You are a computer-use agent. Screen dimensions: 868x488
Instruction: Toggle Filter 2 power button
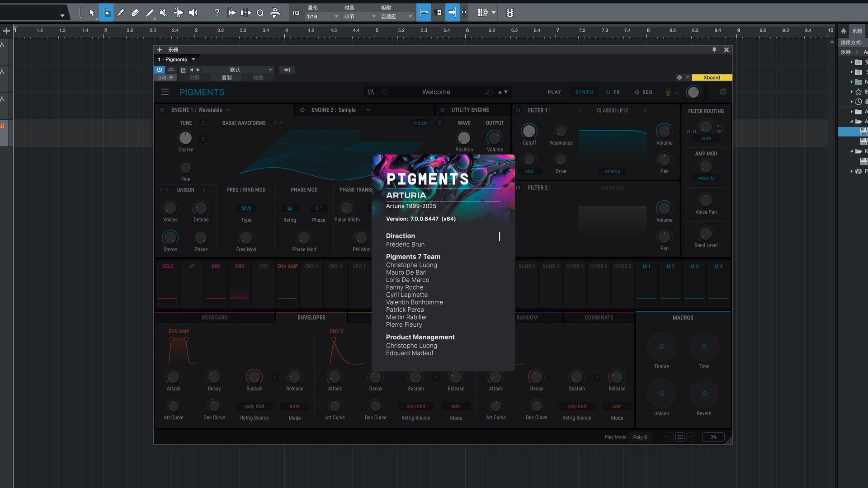pyautogui.click(x=519, y=188)
